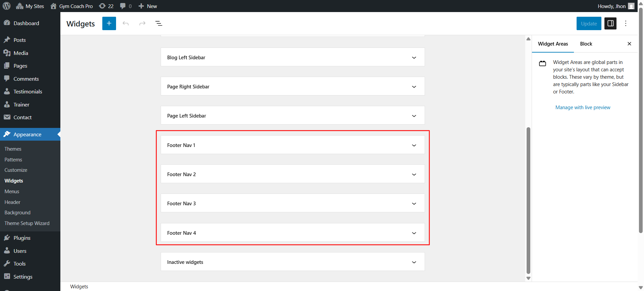Open the Themes submenu item
The height and width of the screenshot is (291, 644).
pos(13,149)
